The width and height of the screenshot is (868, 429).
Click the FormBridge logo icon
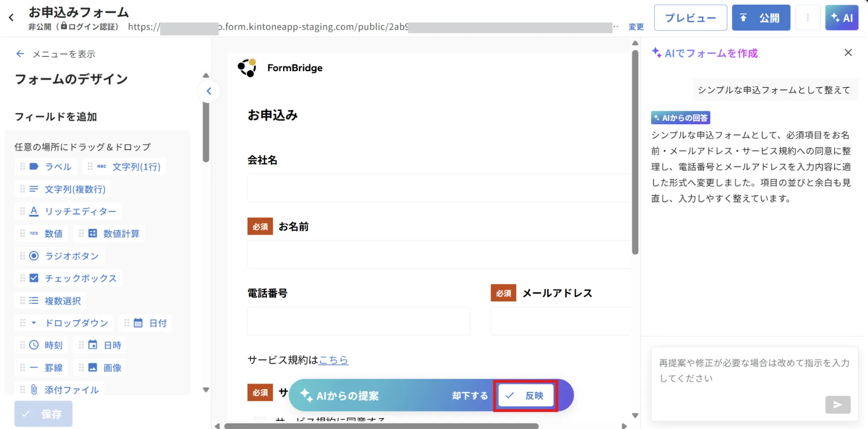coord(247,68)
